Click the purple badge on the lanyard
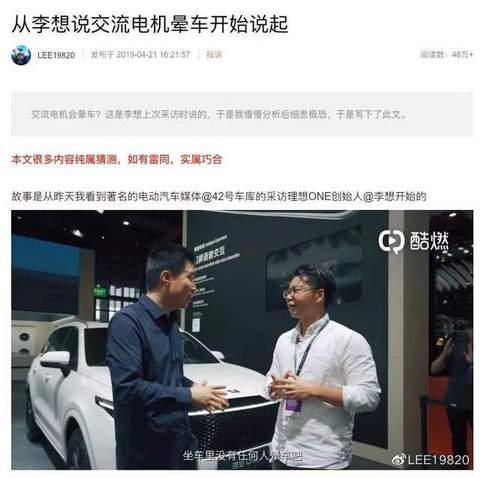This screenshot has width=480, height=478. pos(293,405)
